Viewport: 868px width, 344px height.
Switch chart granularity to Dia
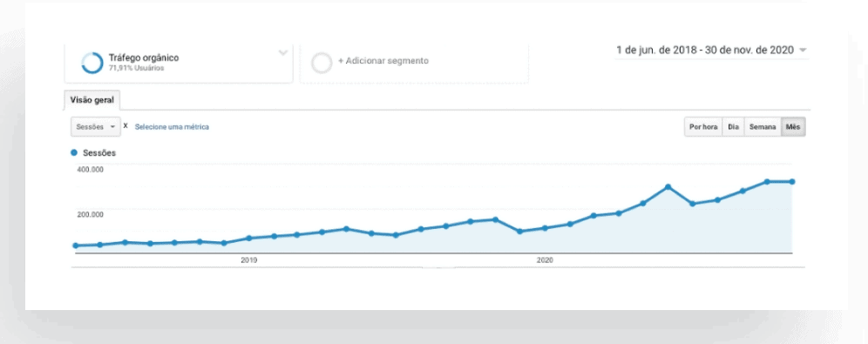(734, 126)
